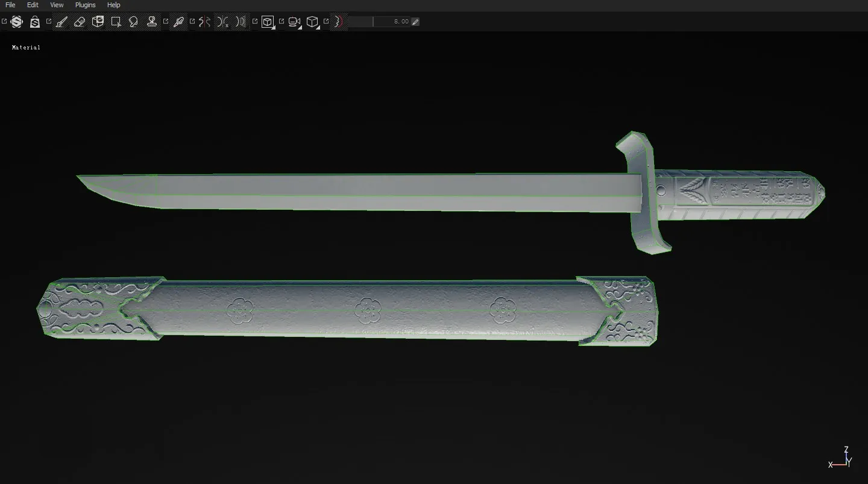Open the camera selection dropdown
The width and height of the screenshot is (868, 484).
295,22
